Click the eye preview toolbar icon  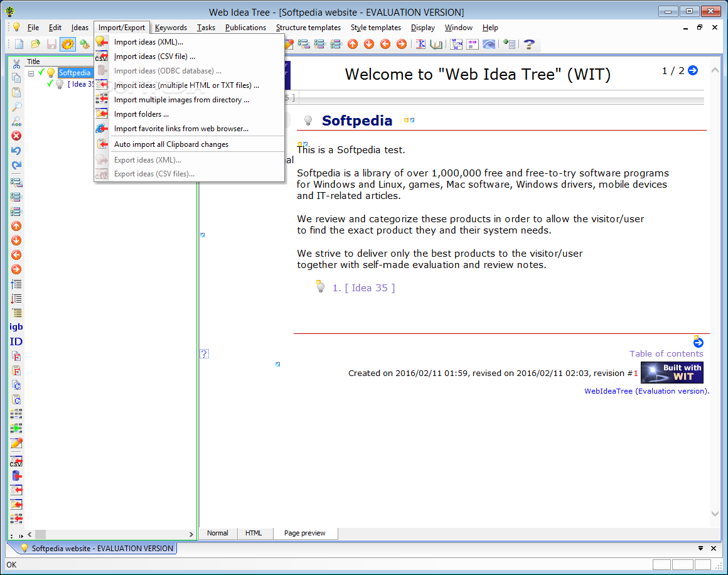489,44
